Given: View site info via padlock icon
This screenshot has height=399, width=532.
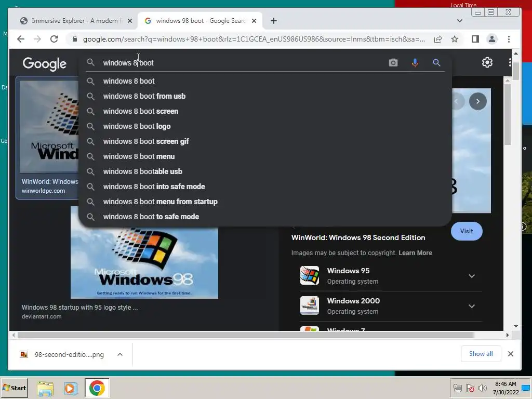Looking at the screenshot, I should 75,39.
